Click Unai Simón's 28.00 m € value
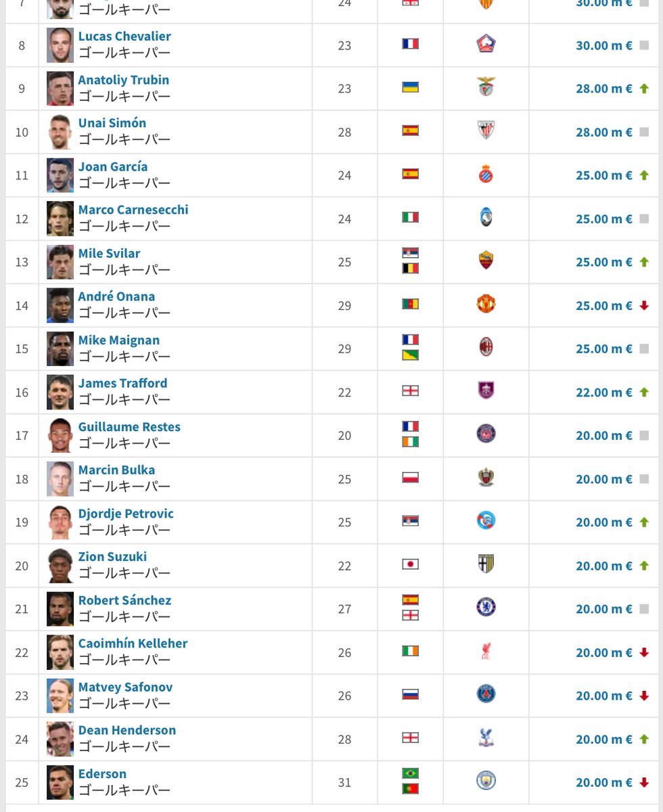This screenshot has width=663, height=812. click(603, 132)
